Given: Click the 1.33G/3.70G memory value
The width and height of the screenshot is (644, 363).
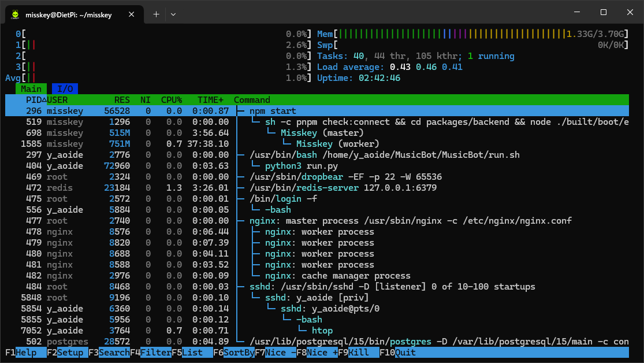Looking at the screenshot, I should tap(595, 34).
